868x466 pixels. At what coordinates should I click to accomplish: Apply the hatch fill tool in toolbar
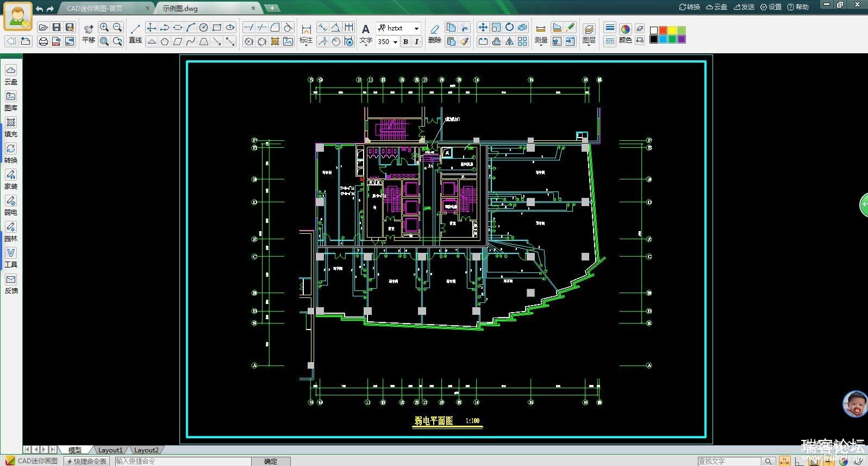click(x=275, y=41)
